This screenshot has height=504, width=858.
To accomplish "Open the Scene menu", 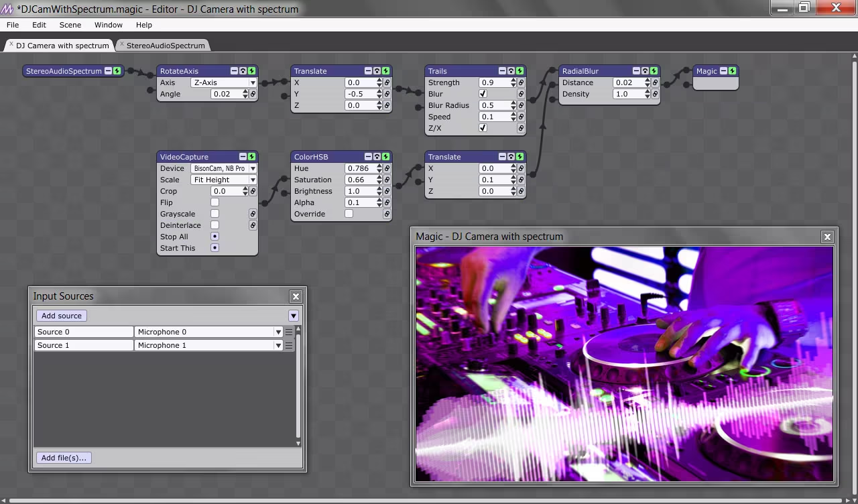I will click(70, 25).
